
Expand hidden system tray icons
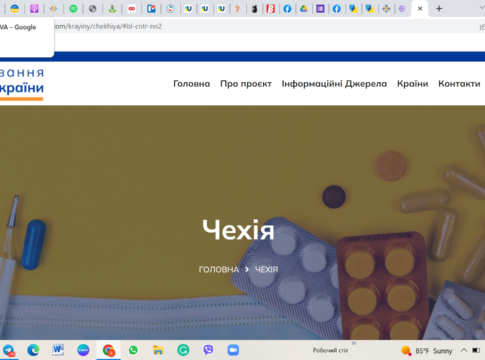pos(464,350)
